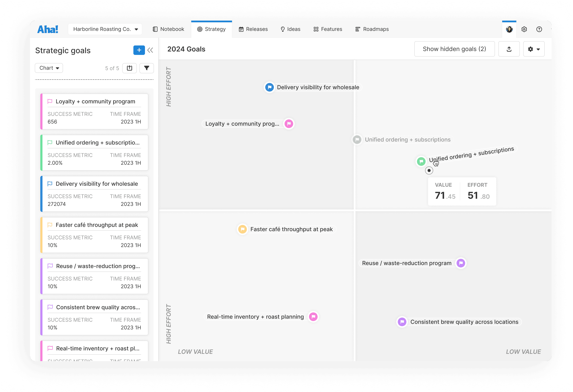Click the blue add goal plus button
This screenshot has height=392, width=573.
pos(139,50)
